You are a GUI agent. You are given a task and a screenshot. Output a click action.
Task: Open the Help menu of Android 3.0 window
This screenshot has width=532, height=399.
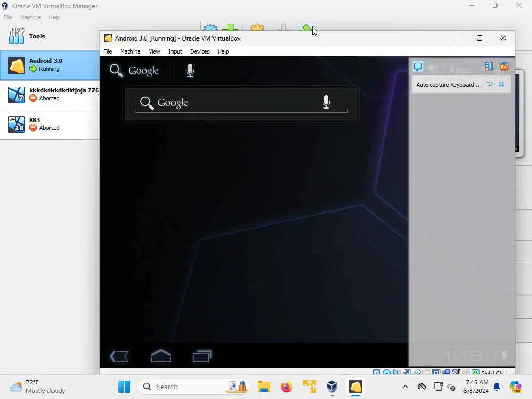(x=223, y=51)
